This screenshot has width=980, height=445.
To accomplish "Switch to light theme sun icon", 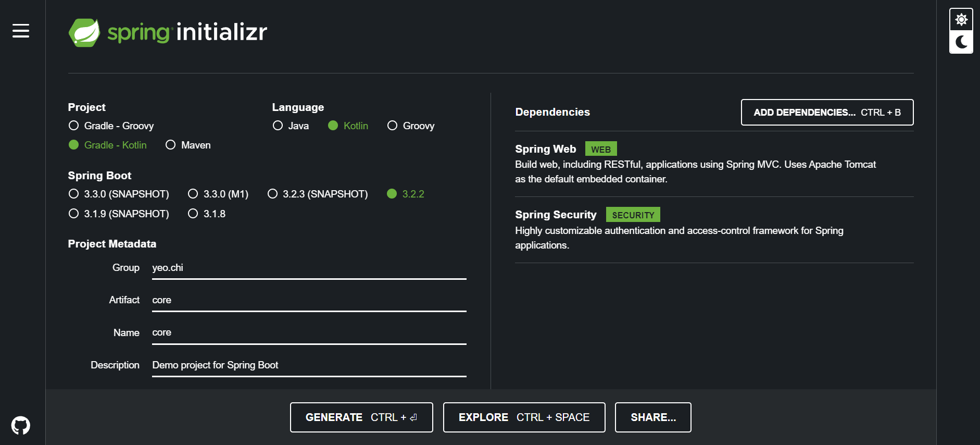I will click(961, 20).
